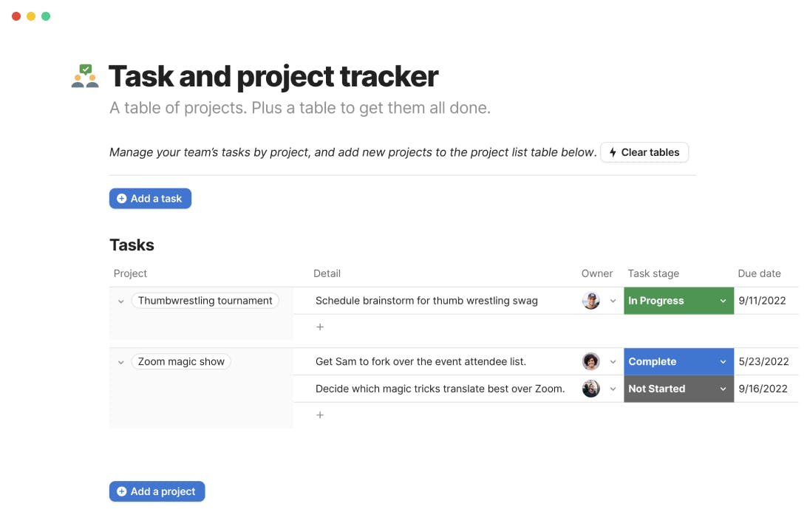810x532 pixels.
Task: Click the task tracker page icon
Action: coord(85,76)
